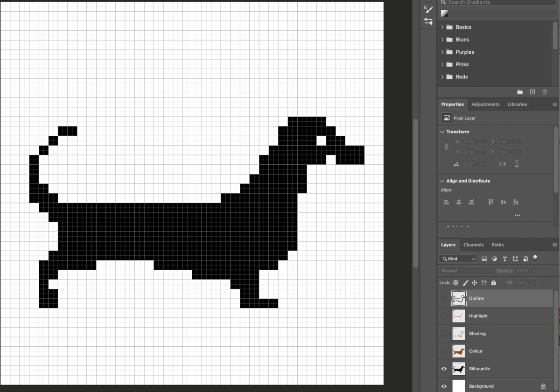Expand the Blues gradient folder
The image size is (560, 392).
pyautogui.click(x=442, y=40)
